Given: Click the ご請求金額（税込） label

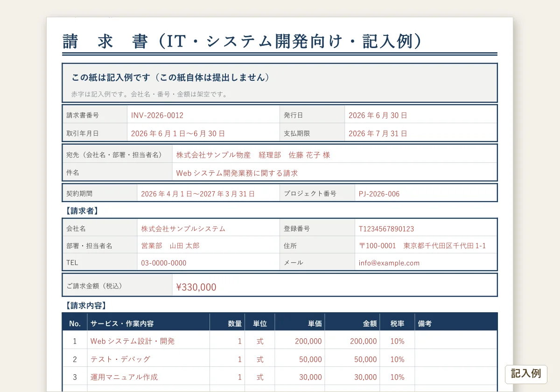Looking at the screenshot, I should [94, 286].
